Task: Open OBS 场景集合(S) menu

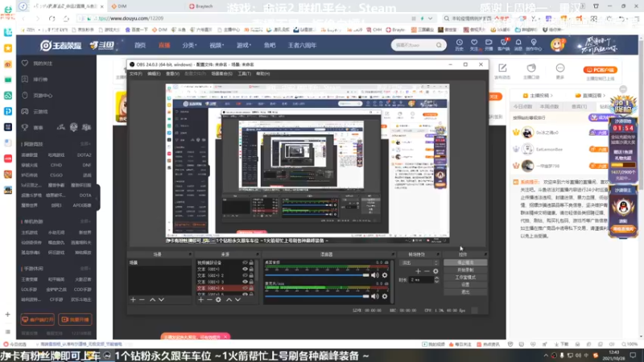Action: [x=222, y=74]
